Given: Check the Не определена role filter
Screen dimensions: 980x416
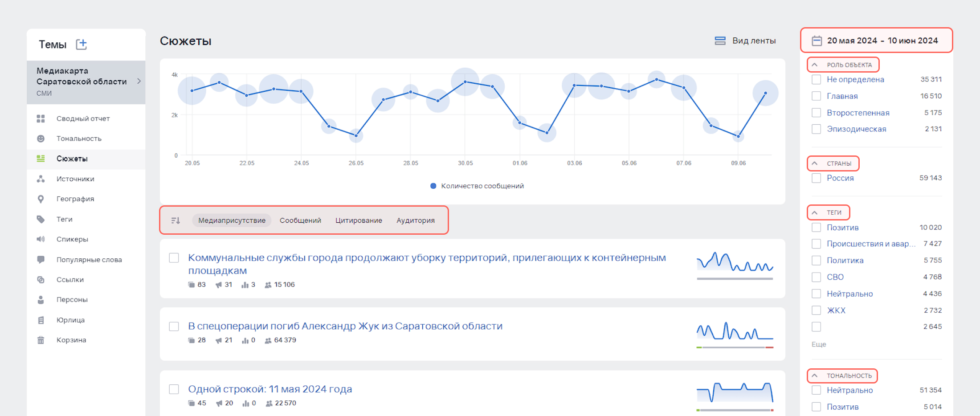Looking at the screenshot, I should tap(816, 79).
